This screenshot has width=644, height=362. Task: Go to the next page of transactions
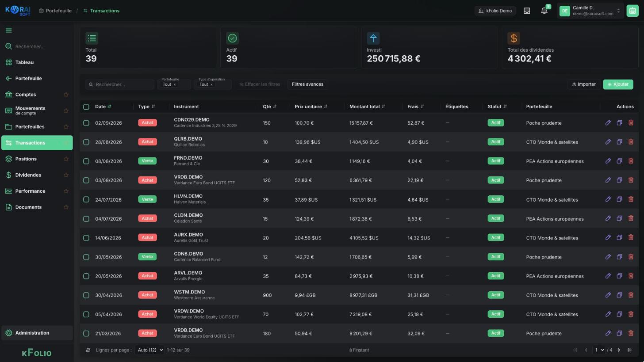click(619, 350)
